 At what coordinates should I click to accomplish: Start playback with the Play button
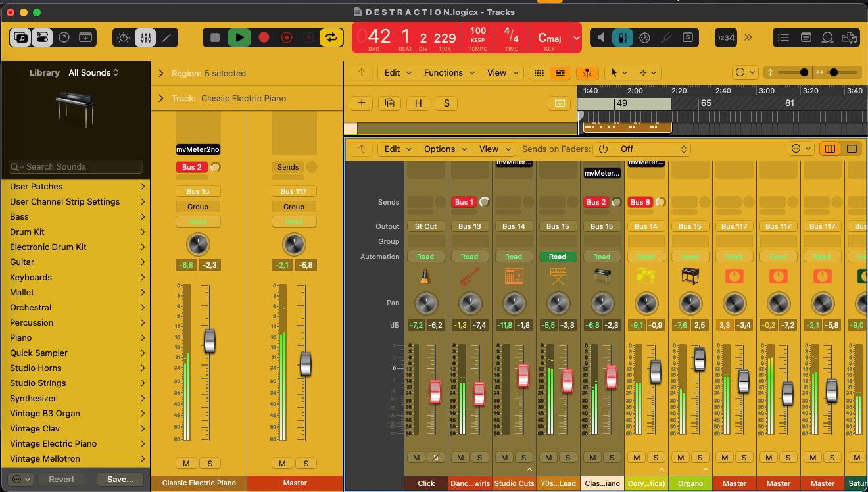coord(239,37)
